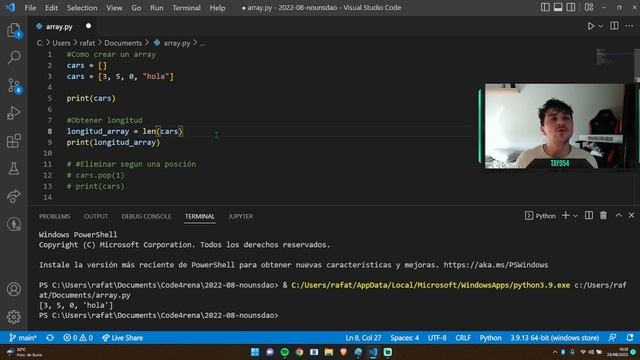Open run button dropdown arrow
The image size is (640, 360).
point(601,26)
